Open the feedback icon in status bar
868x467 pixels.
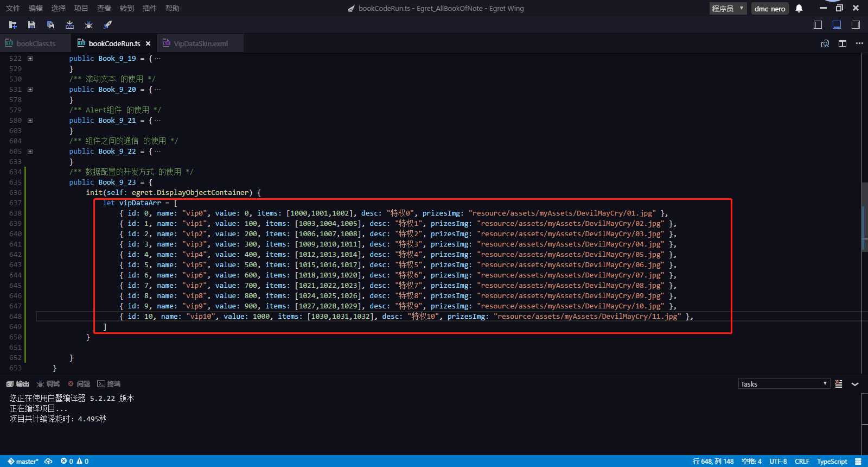pyautogui.click(x=858, y=461)
